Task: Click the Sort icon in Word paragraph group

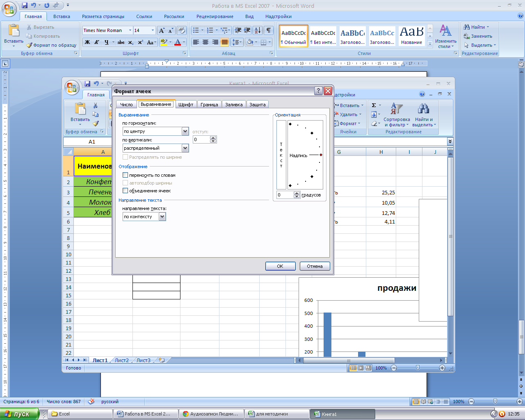Action: click(x=258, y=30)
